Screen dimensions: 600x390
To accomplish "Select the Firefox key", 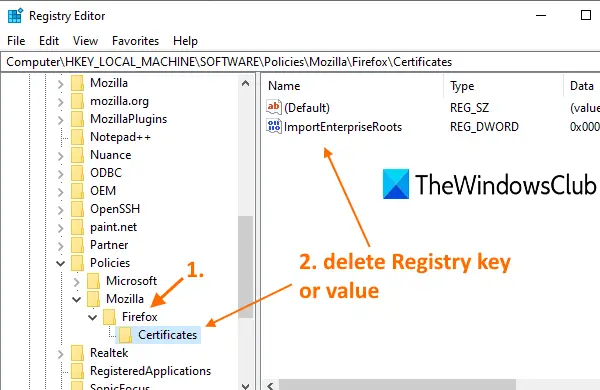I will [x=140, y=317].
